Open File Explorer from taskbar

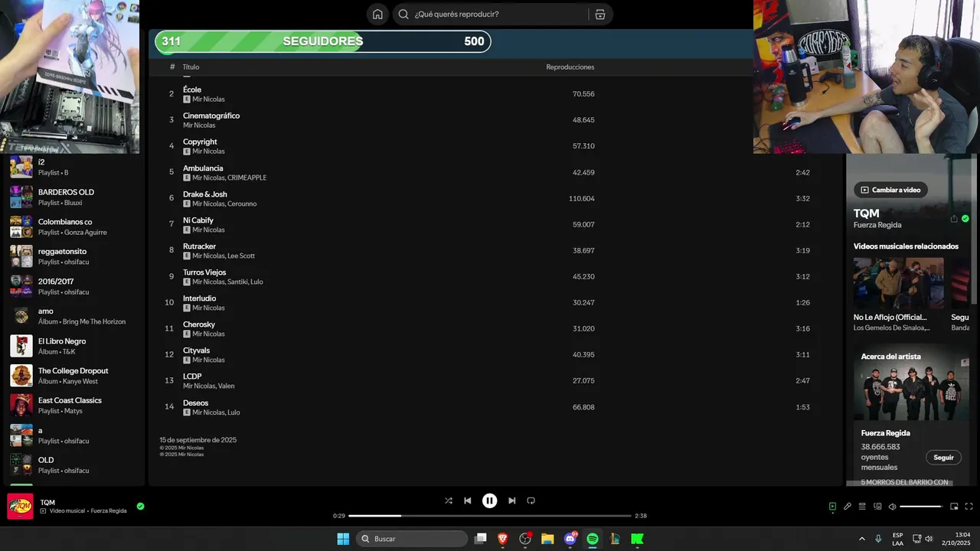[x=547, y=539]
